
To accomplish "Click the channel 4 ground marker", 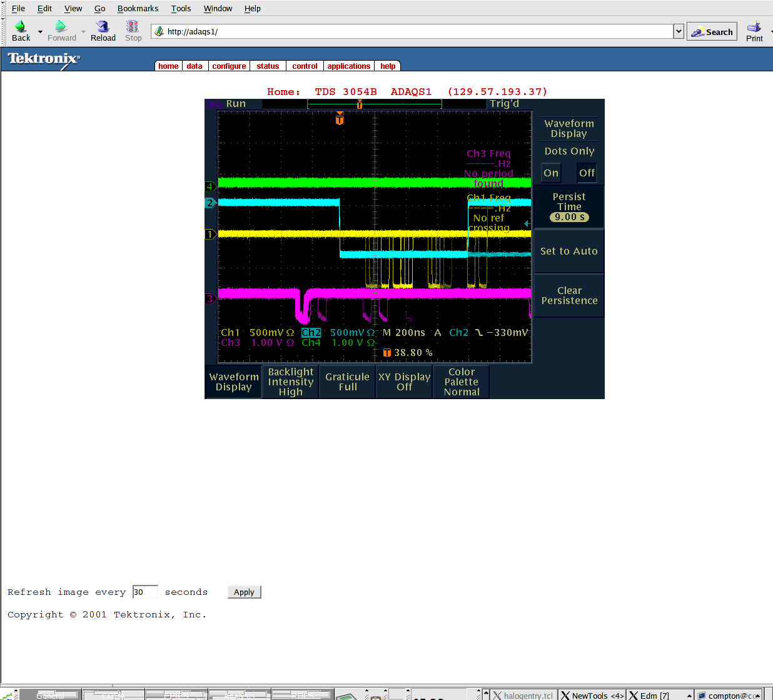I will coord(210,186).
